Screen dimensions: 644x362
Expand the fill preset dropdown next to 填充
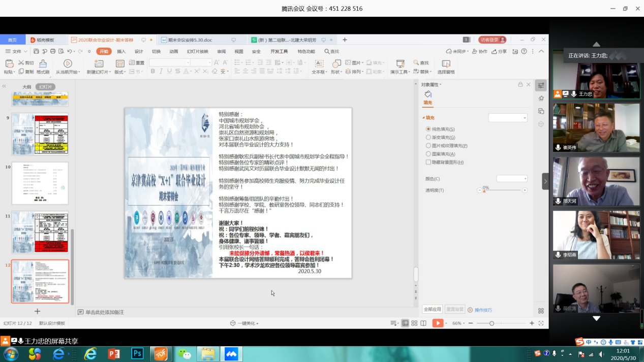point(508,118)
